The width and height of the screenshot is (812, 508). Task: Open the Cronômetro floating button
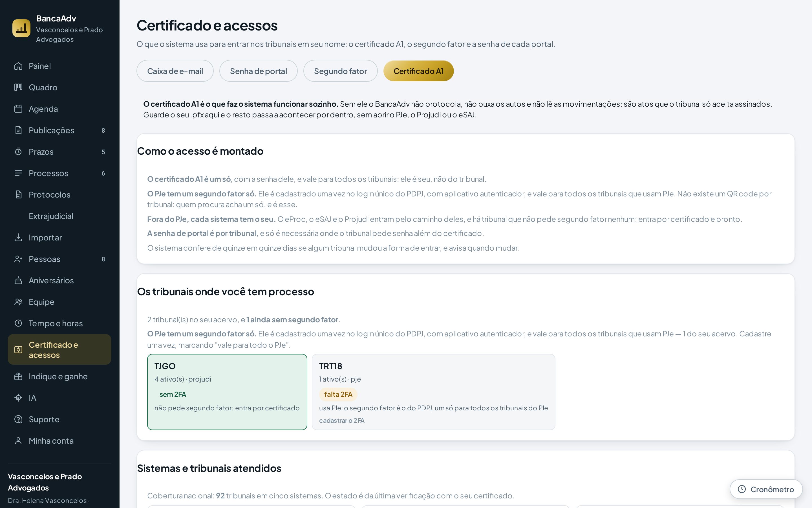point(766,489)
